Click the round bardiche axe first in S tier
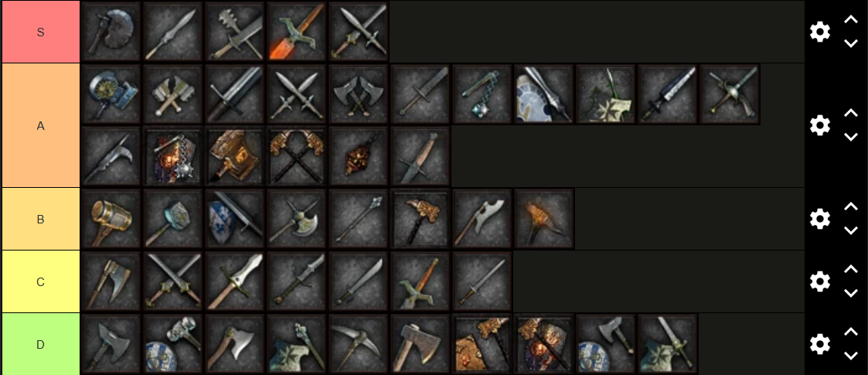Image resolution: width=868 pixels, height=375 pixels. tap(111, 32)
